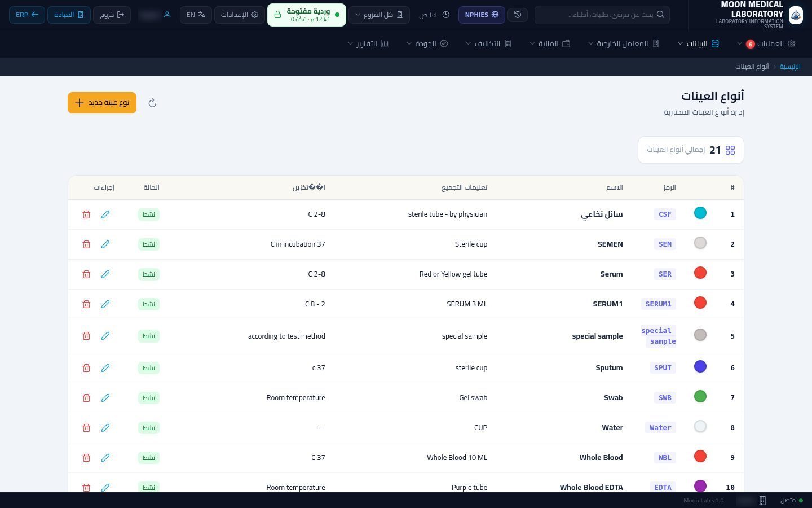Click the cyan color swatch of the CSF row
Screen dimensions: 812x508
(700, 213)
